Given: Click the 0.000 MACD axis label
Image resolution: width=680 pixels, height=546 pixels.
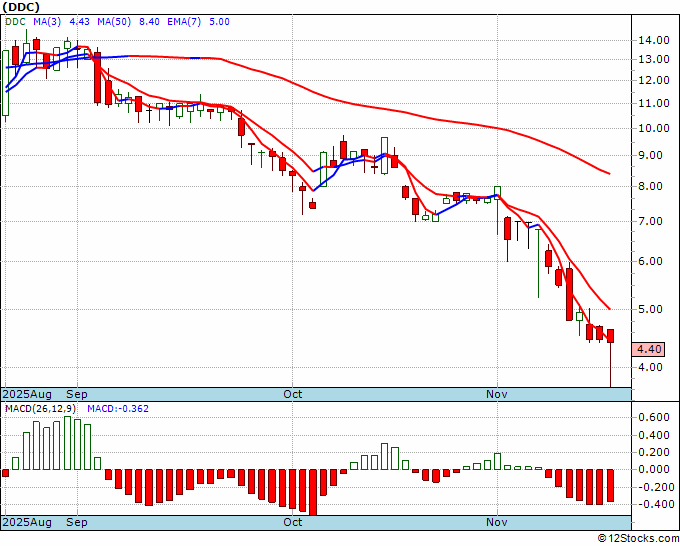Looking at the screenshot, I should (x=654, y=469).
